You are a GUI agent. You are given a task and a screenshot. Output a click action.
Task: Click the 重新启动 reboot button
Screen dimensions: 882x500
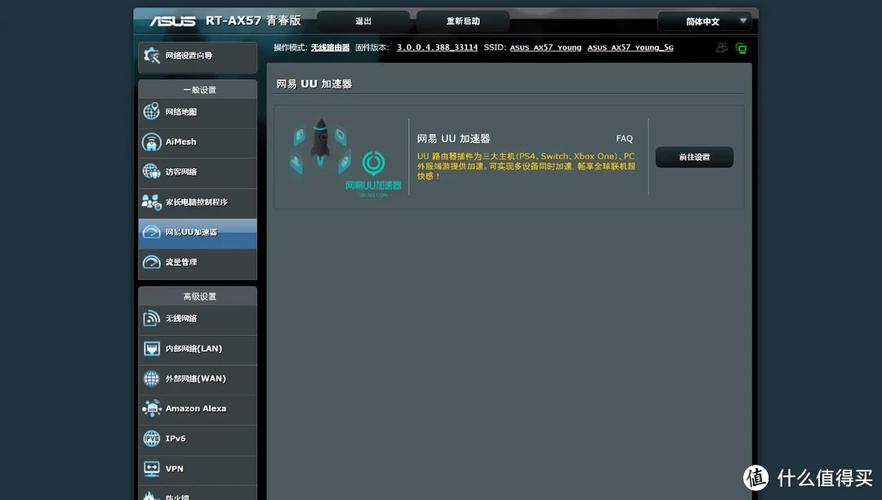463,21
